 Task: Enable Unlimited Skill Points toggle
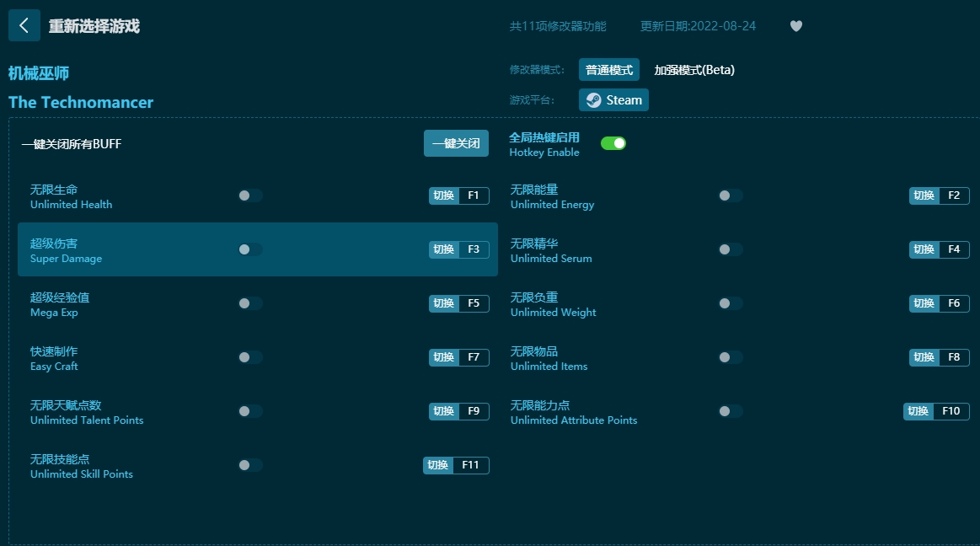(x=250, y=465)
